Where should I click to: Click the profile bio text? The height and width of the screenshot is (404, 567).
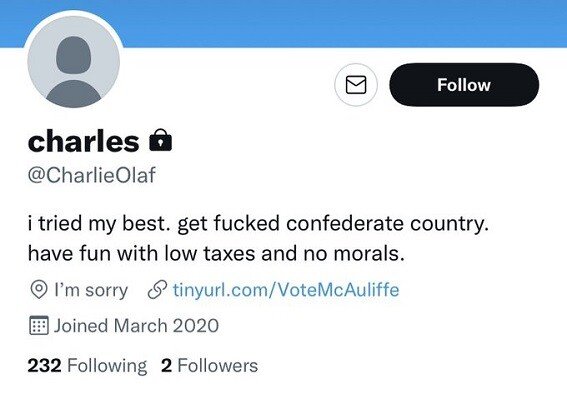click(x=258, y=238)
